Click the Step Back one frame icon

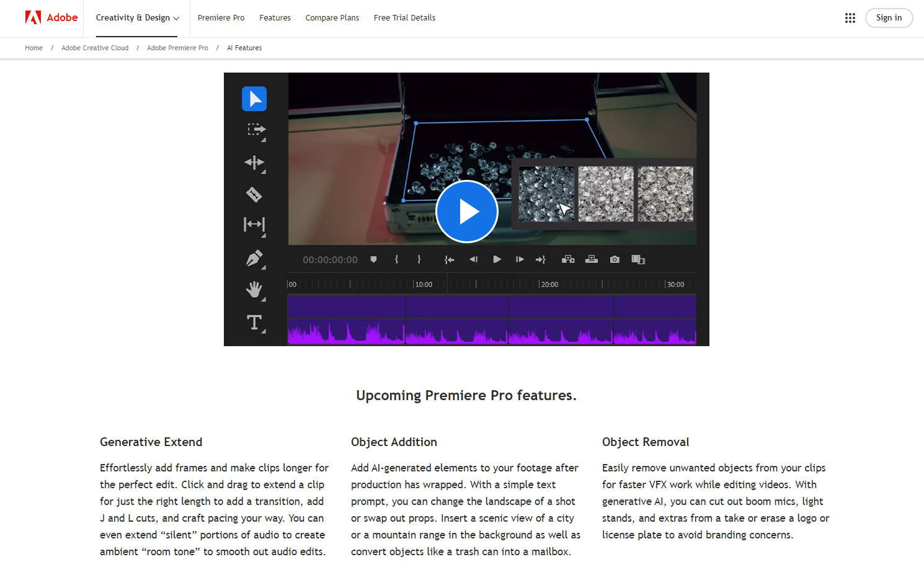(474, 259)
